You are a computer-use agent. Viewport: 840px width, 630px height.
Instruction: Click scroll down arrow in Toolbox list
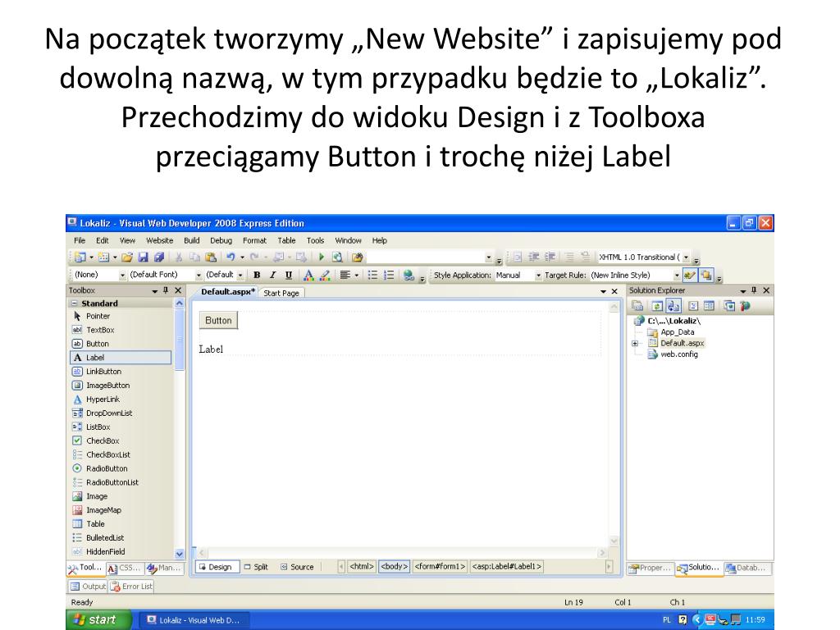pos(180,554)
